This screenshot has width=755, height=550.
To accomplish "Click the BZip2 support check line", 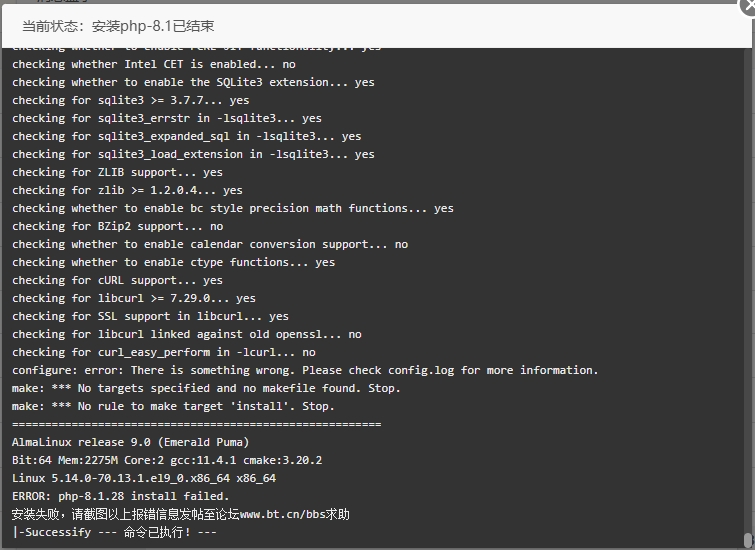I will tap(117, 226).
